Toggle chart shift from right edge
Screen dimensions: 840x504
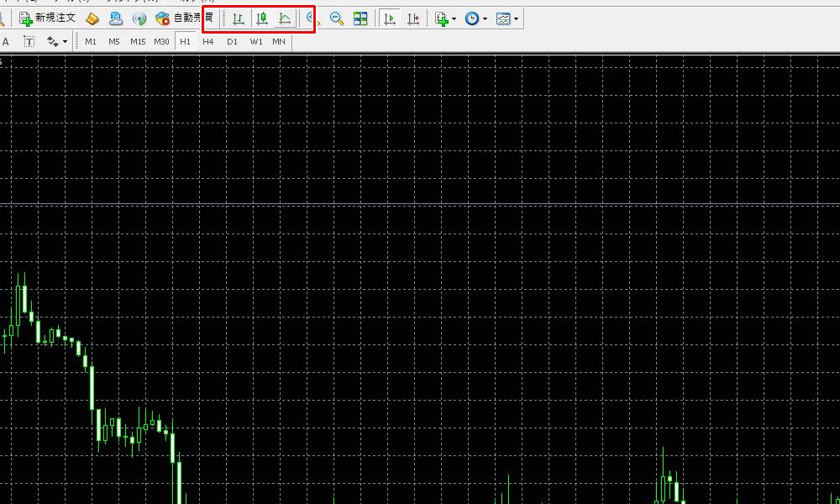click(x=413, y=18)
